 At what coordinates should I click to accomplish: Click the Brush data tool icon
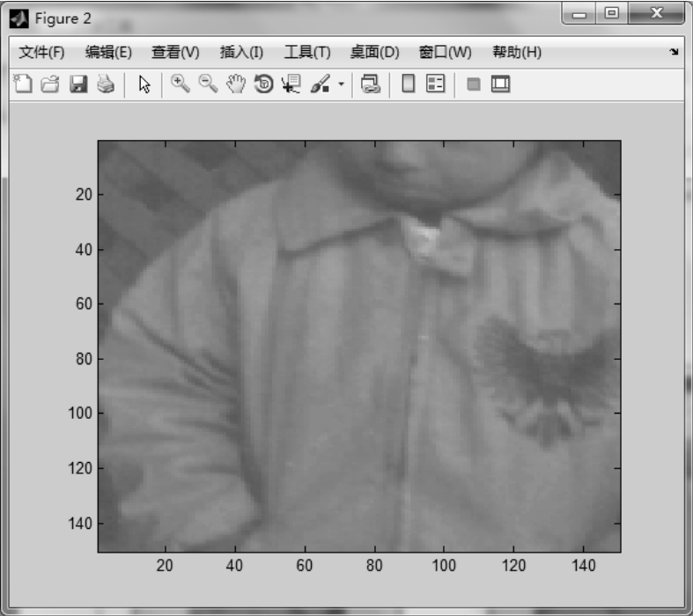point(321,84)
